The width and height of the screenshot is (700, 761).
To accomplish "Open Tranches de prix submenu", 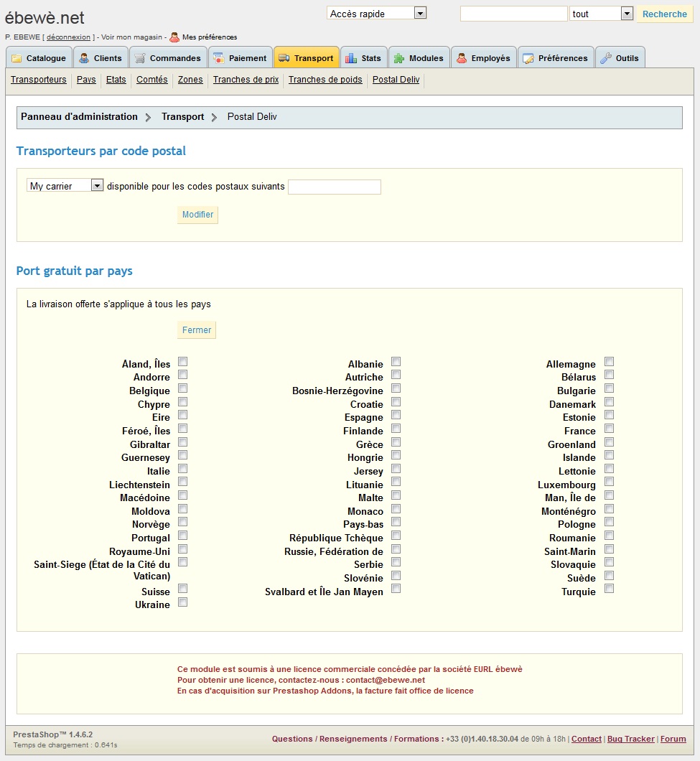I will click(x=246, y=80).
